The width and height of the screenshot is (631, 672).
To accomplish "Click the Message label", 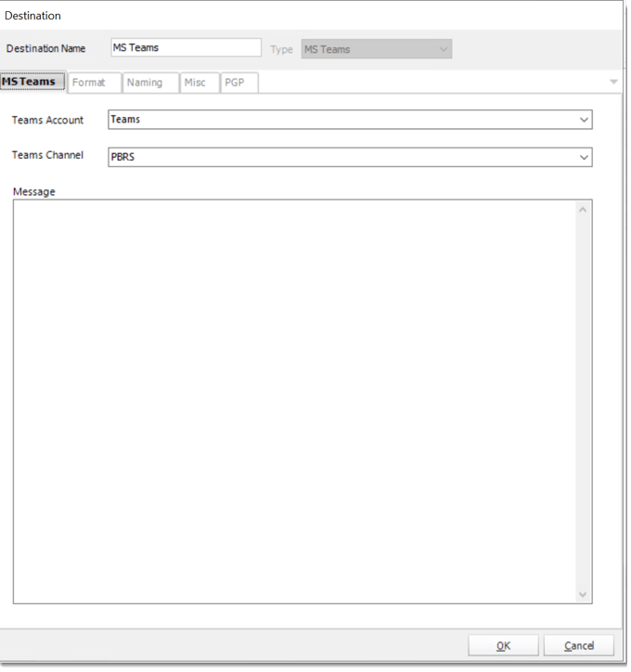I will [34, 191].
